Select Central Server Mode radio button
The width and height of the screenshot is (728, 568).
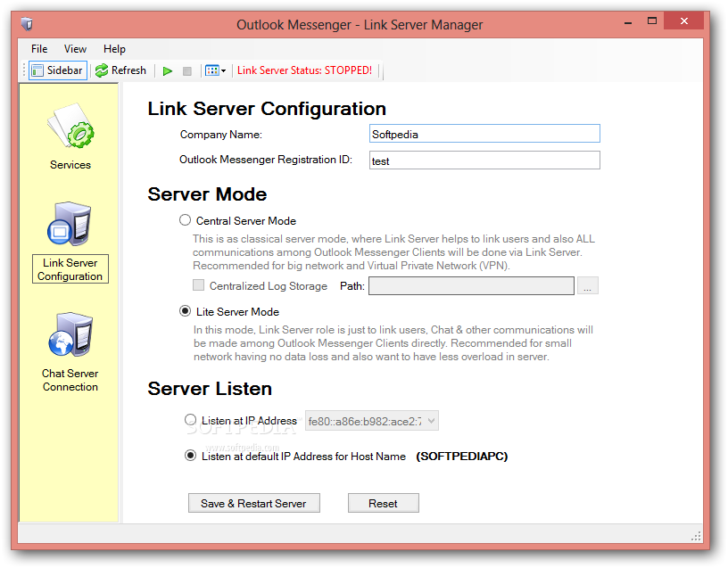tap(186, 220)
